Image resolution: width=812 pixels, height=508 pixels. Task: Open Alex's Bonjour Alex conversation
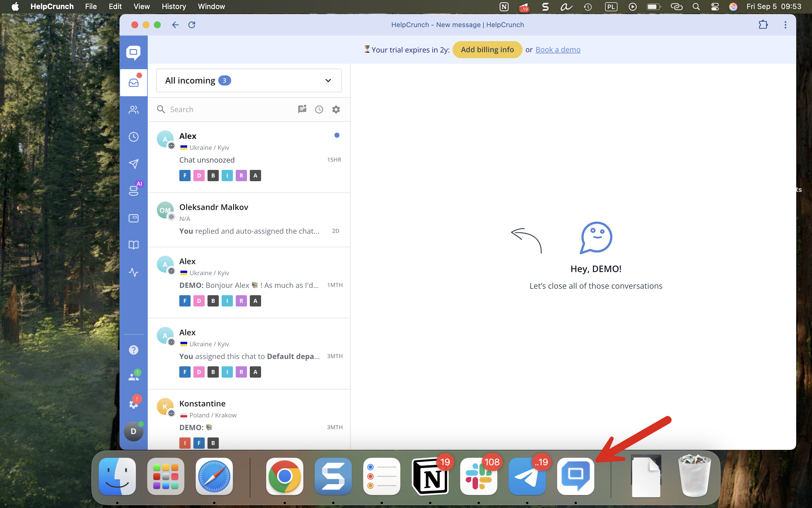(x=249, y=283)
